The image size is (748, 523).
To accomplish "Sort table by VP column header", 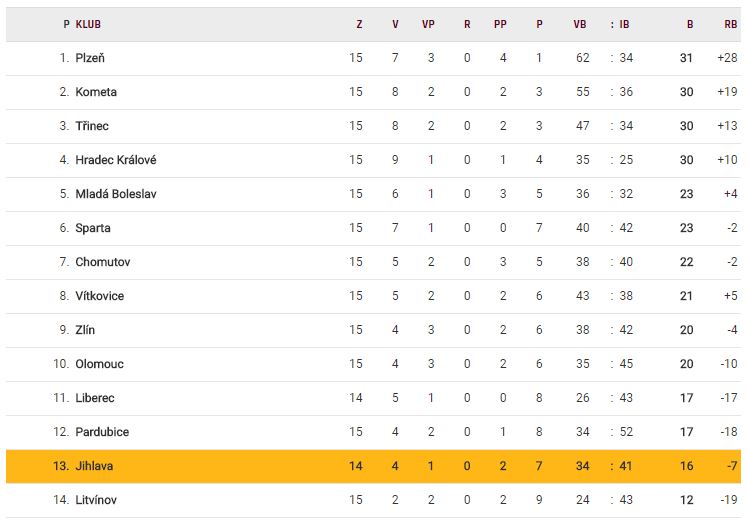I will [429, 24].
